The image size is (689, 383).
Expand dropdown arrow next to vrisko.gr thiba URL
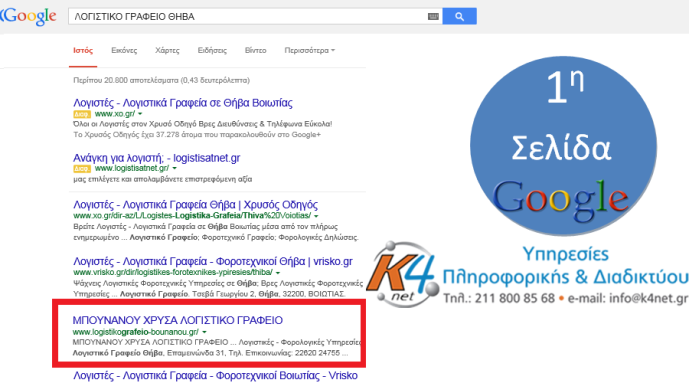pyautogui.click(x=278, y=272)
